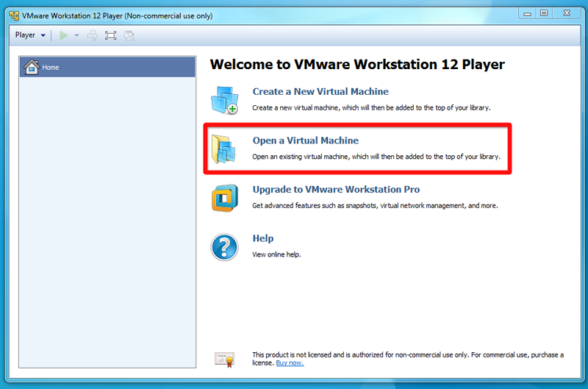The height and width of the screenshot is (389, 588).
Task: Click the new virtual machine icon
Action: (224, 100)
